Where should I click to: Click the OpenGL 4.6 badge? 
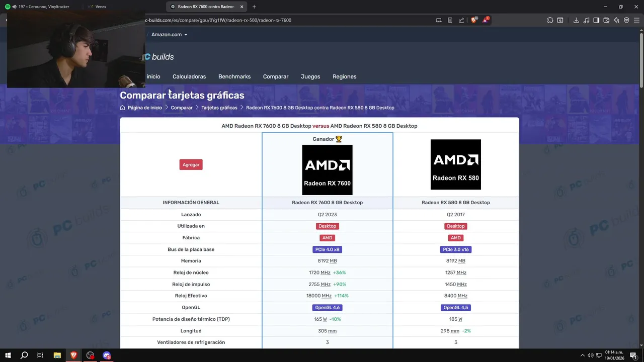327,307
